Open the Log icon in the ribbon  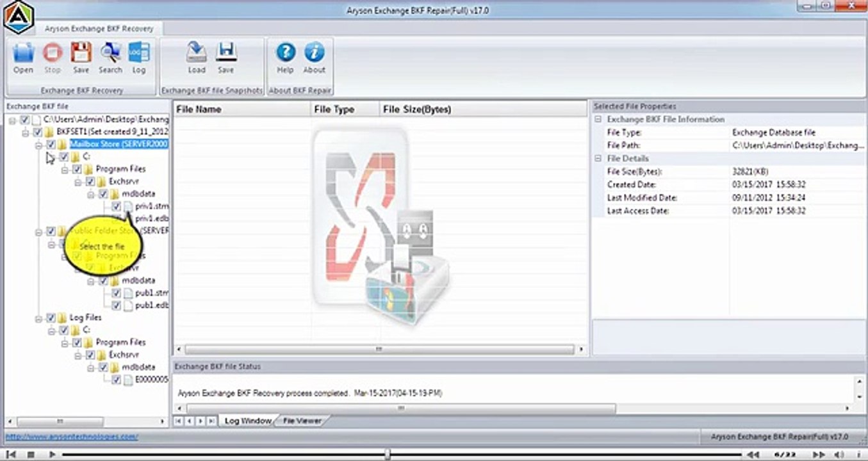[x=138, y=54]
